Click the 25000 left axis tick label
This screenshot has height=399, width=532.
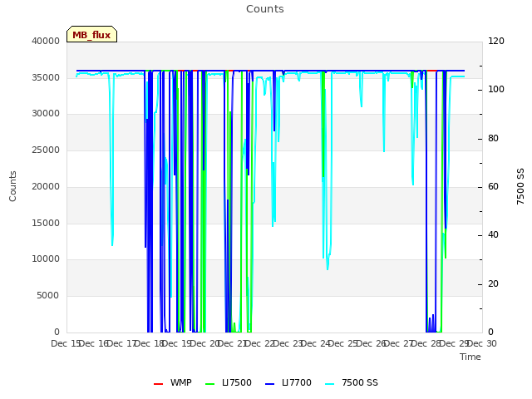click(x=46, y=150)
